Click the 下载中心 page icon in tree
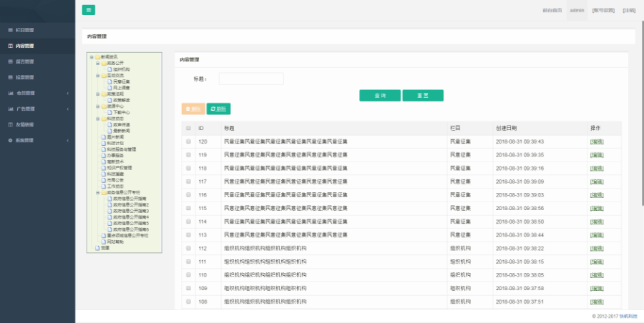 coord(109,112)
